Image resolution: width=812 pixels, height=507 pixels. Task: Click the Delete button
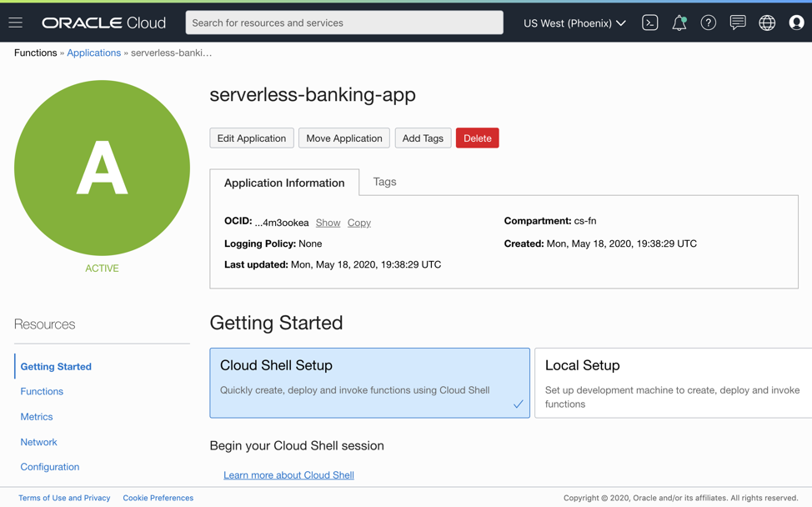[477, 138]
